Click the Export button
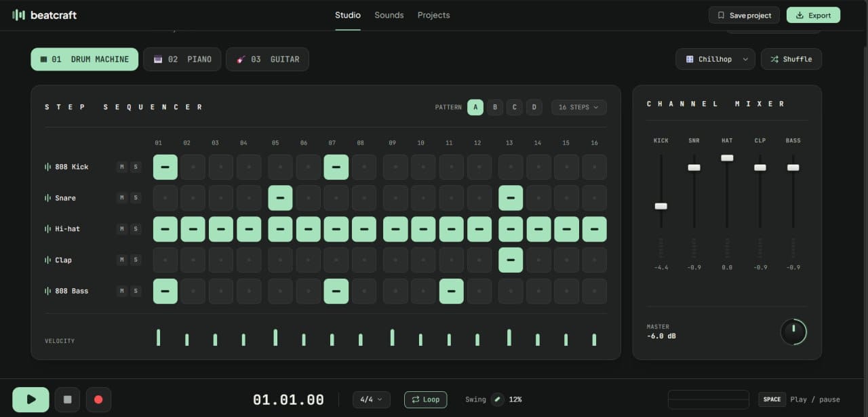 click(x=814, y=15)
